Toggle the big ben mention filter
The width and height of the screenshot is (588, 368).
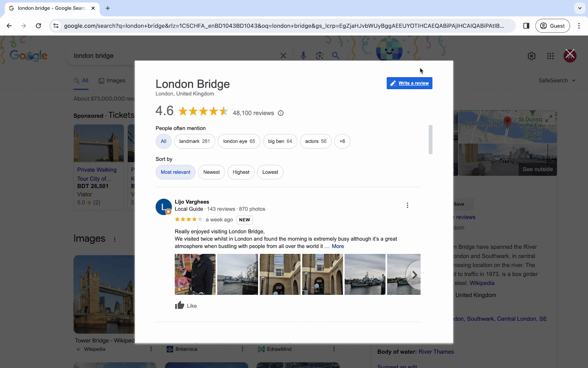coord(280,141)
